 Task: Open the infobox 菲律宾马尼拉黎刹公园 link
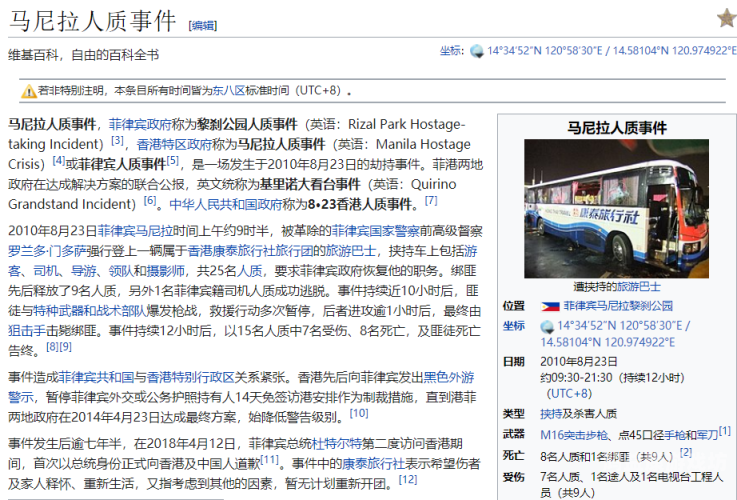click(618, 306)
